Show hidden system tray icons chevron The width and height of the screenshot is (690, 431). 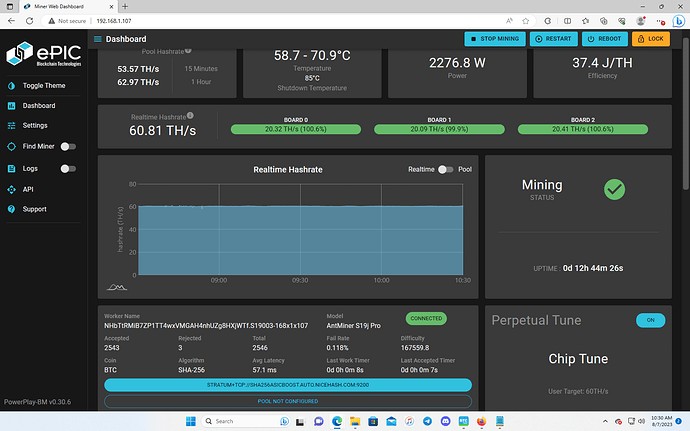[x=605, y=421]
